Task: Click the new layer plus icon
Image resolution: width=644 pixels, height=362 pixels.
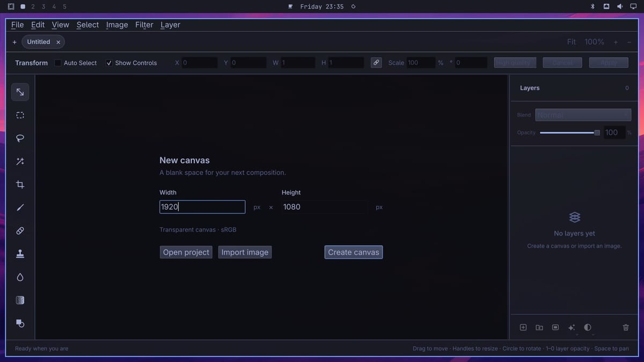Action: coord(523,327)
